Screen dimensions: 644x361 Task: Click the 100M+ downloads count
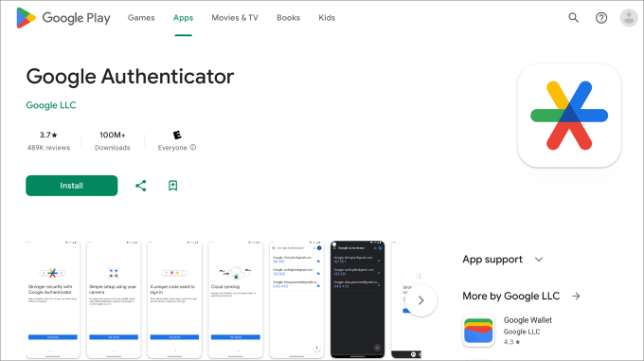112,135
